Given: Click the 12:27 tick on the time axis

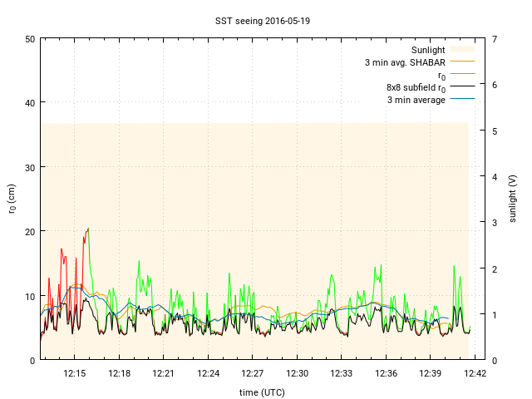Looking at the screenshot, I should 253,373.
